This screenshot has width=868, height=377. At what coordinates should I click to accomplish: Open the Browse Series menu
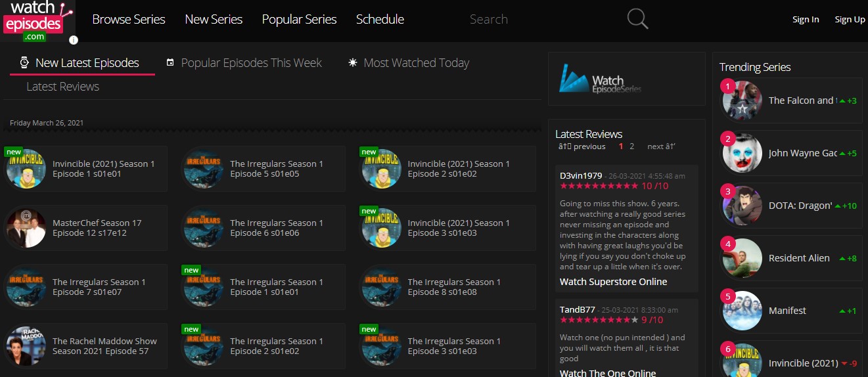[129, 19]
